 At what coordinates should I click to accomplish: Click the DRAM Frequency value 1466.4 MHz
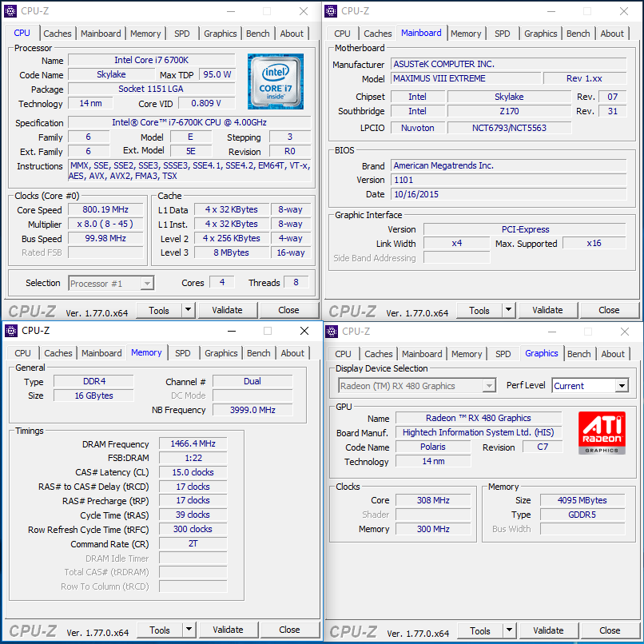coord(193,443)
